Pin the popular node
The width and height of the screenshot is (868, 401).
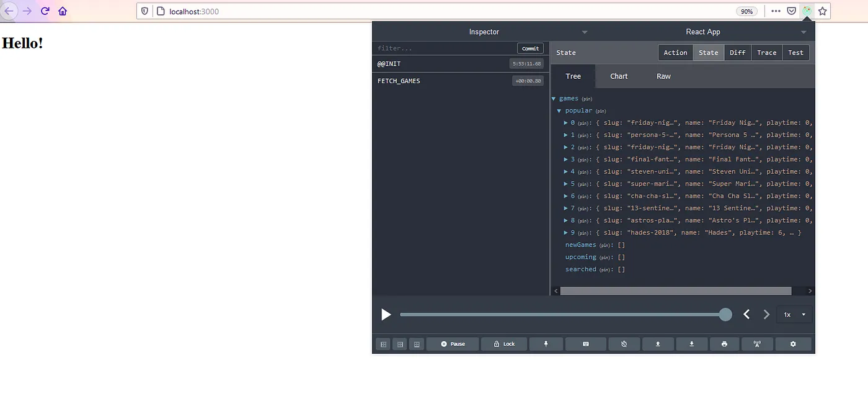(x=601, y=111)
